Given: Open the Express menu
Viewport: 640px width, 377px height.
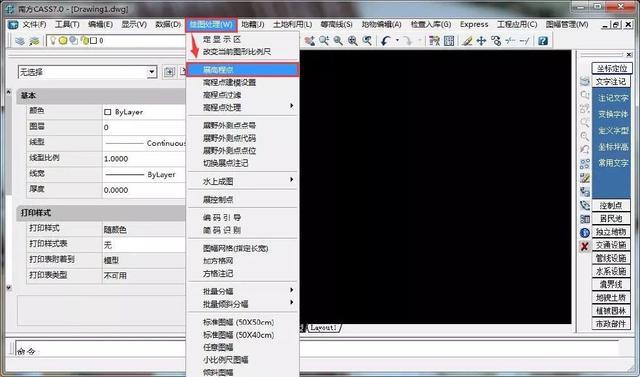Looking at the screenshot, I should point(474,24).
